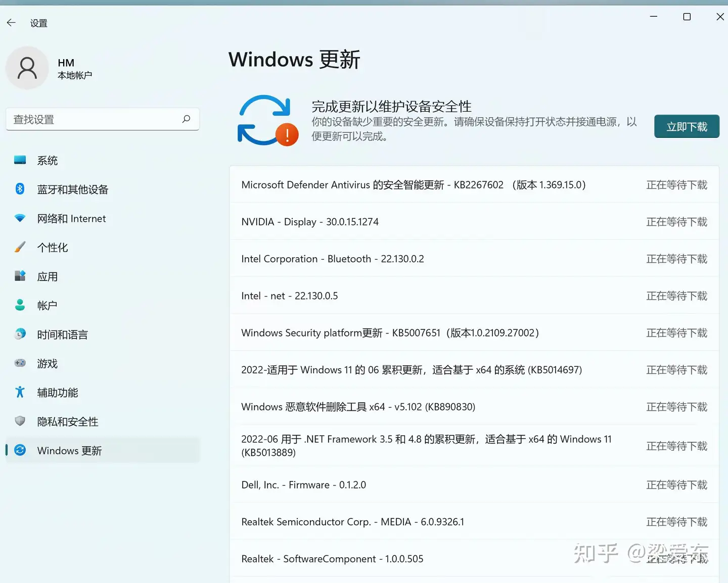728x583 pixels.
Task: Click 正在等待下载 status for Dell Firmware
Action: [676, 485]
